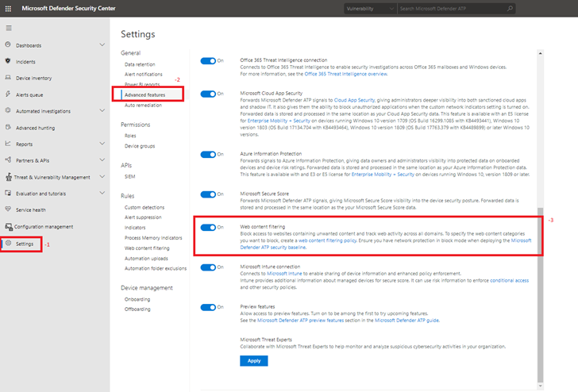Open Alert notifications settings
The height and width of the screenshot is (392, 578).
pos(144,74)
